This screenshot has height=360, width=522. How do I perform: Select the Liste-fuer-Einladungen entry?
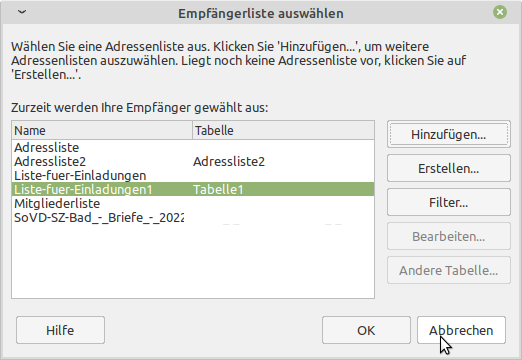tap(193, 175)
